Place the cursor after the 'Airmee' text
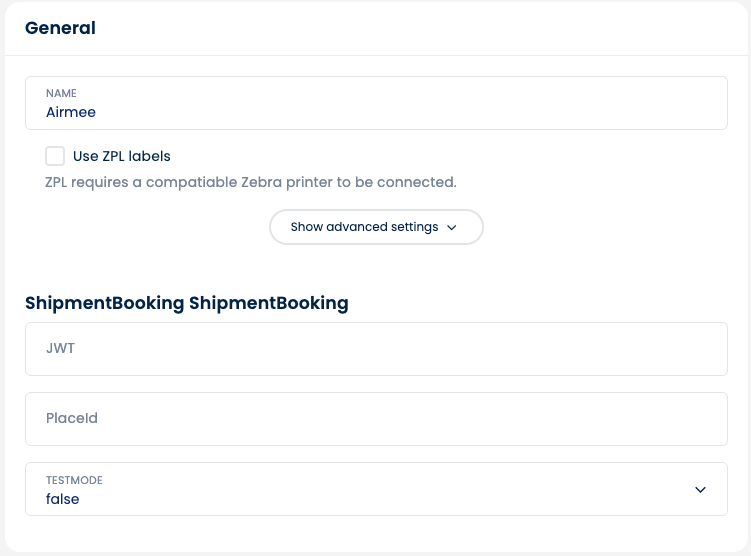 pos(98,112)
